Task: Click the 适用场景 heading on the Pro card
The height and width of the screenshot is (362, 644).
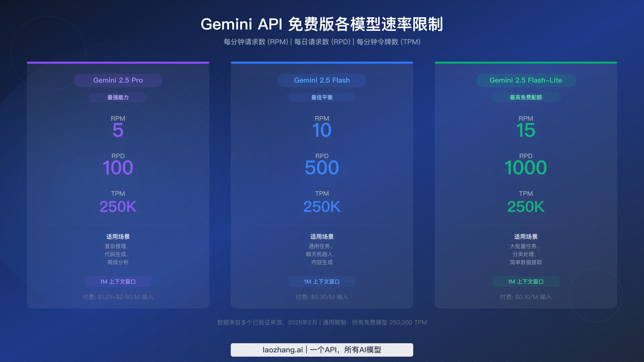Action: click(x=118, y=237)
